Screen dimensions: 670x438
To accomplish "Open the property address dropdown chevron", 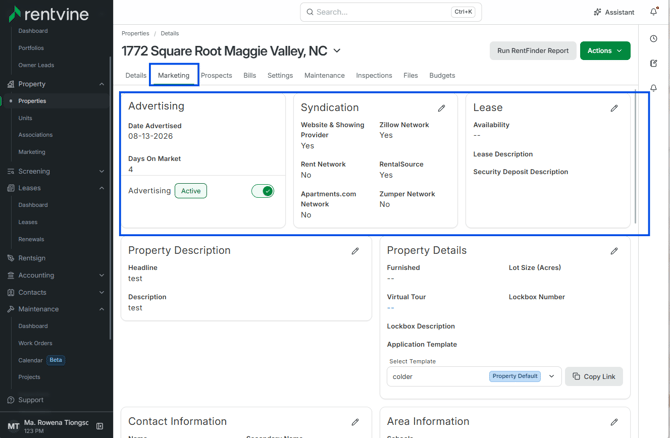I will [337, 51].
